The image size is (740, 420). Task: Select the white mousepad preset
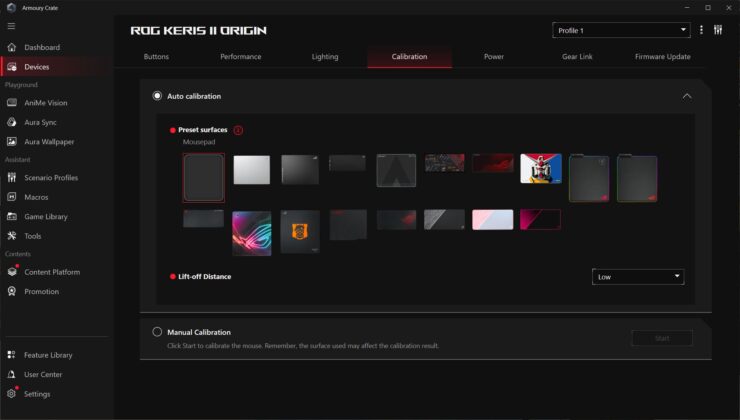coord(252,169)
